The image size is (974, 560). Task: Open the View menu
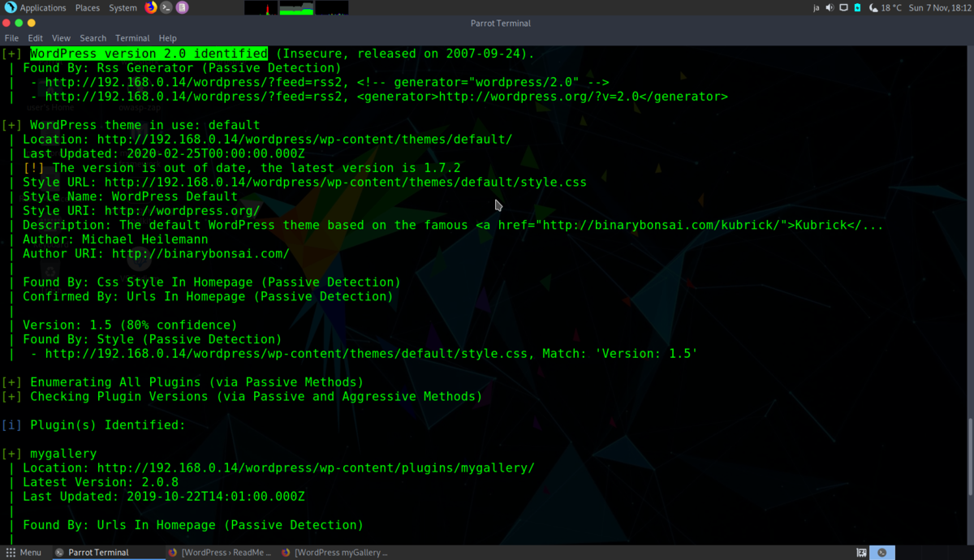click(x=61, y=38)
